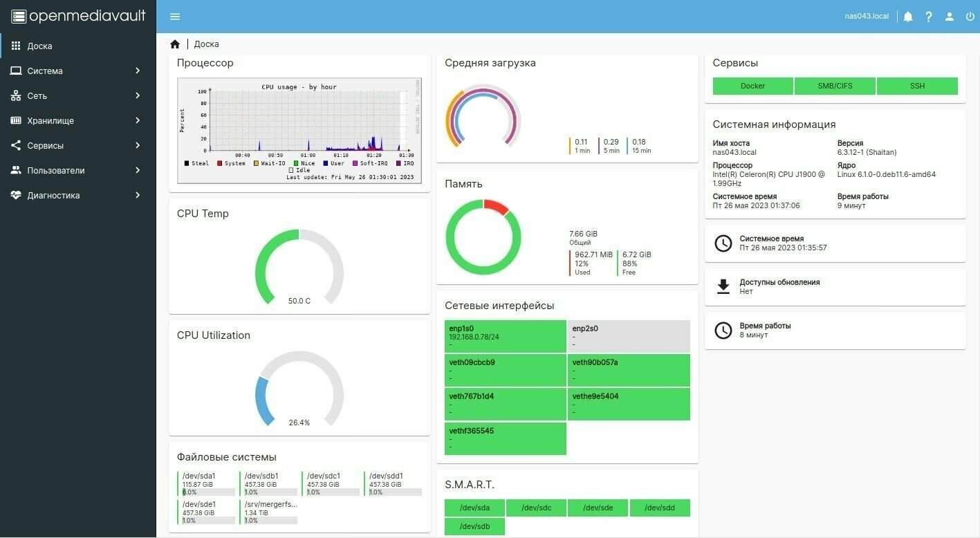Click the home icon in the breadcrumb

pyautogui.click(x=175, y=44)
